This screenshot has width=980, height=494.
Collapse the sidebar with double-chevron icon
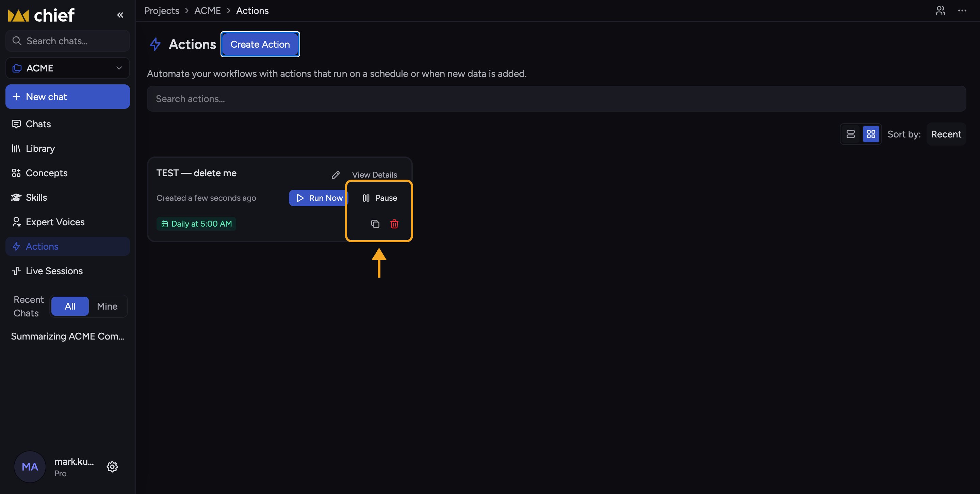tap(120, 15)
